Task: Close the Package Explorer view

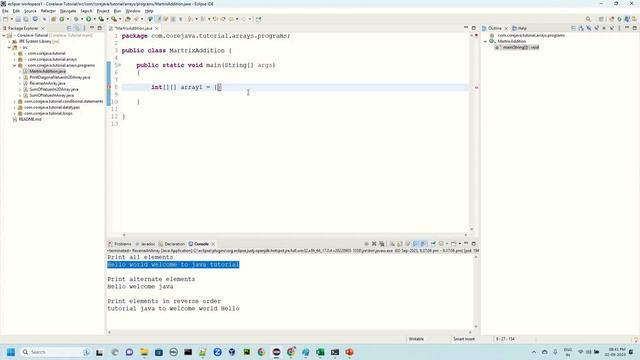Action: click(42, 28)
